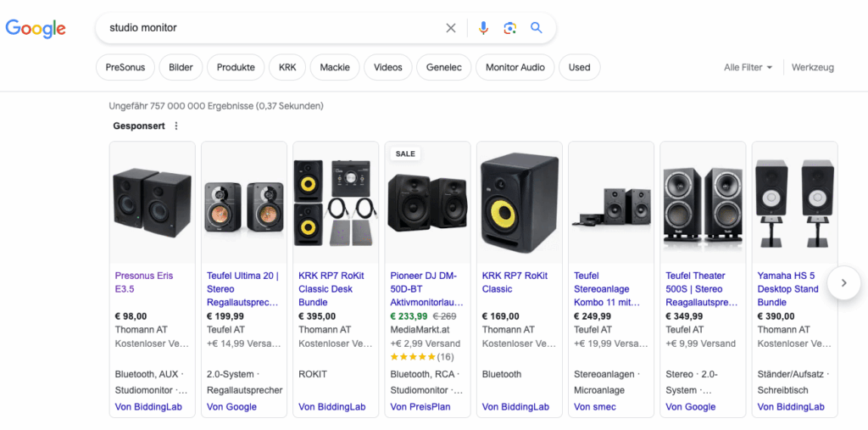This screenshot has height=430, width=868.
Task: Click the € 98,00 price
Action: [131, 316]
